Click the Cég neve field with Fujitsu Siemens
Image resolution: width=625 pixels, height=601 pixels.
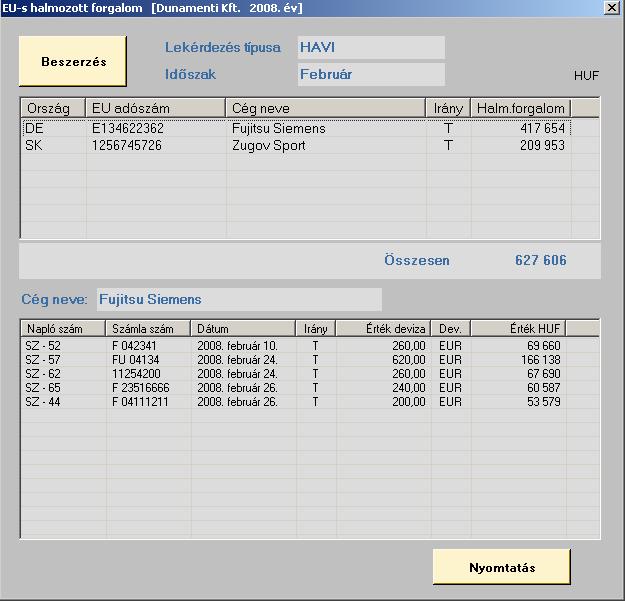click(x=239, y=299)
